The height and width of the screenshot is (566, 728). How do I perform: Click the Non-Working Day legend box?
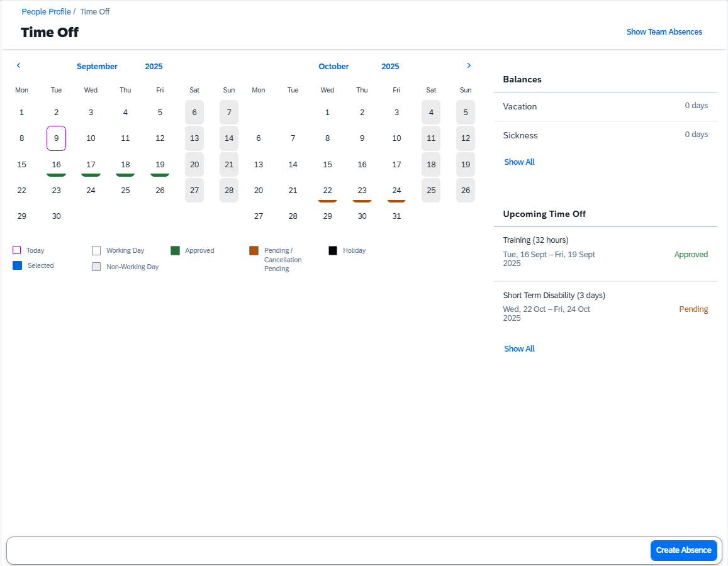96,267
